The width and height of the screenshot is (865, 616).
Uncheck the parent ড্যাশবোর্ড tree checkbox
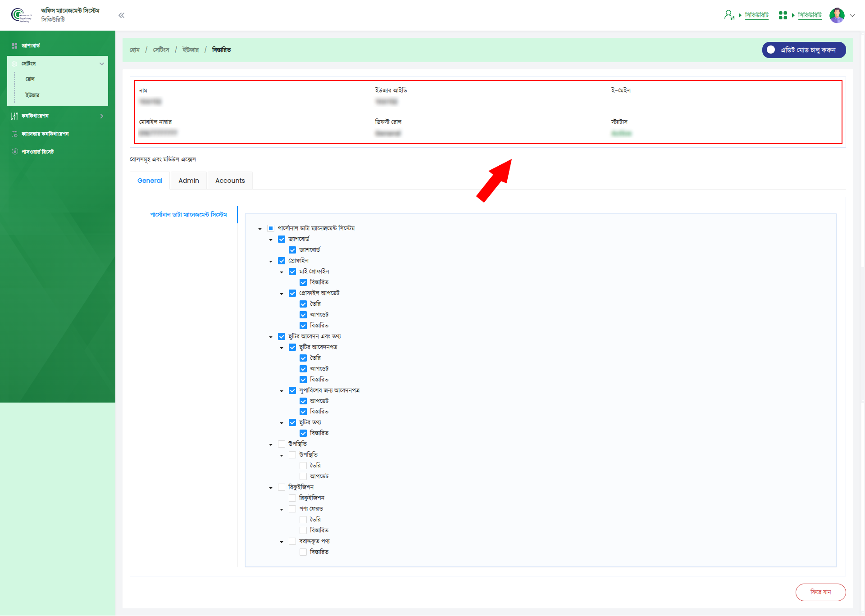tap(282, 239)
